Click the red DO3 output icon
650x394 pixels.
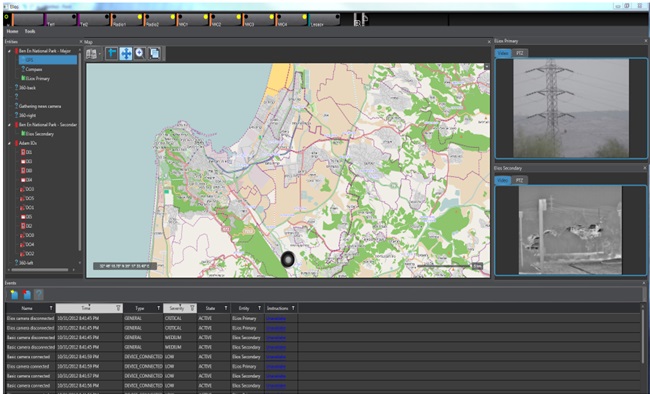tap(23, 189)
